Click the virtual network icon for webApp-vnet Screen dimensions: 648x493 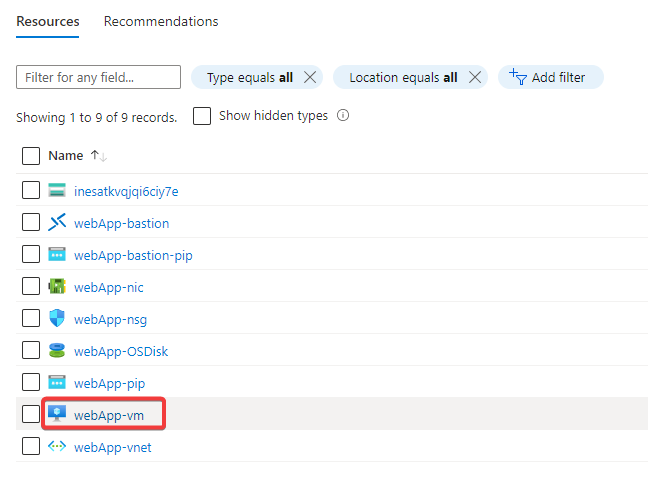tap(57, 447)
